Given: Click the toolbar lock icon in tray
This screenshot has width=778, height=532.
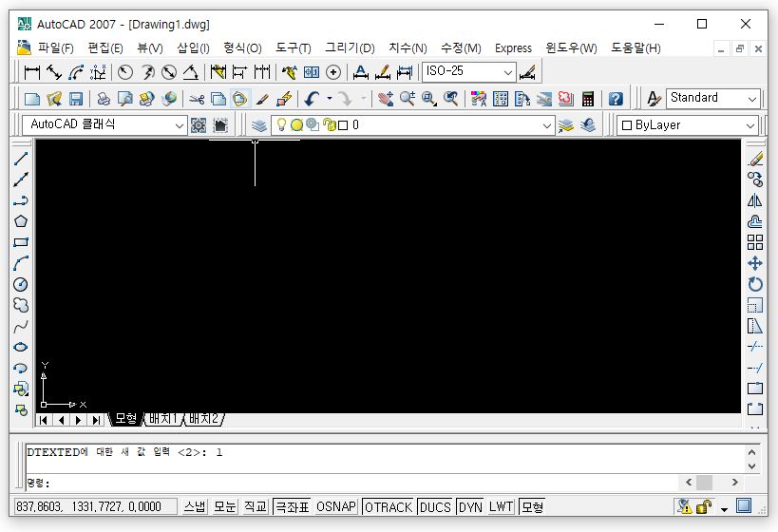Looking at the screenshot, I should click(x=704, y=506).
